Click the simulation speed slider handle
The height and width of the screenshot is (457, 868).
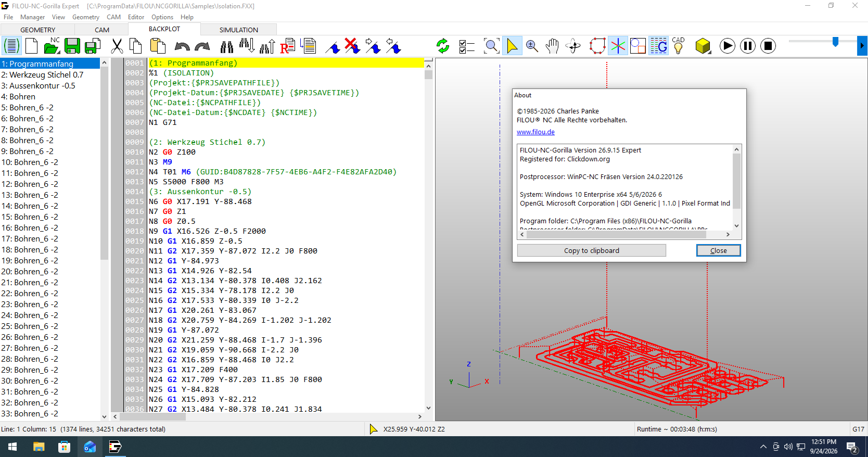point(835,42)
